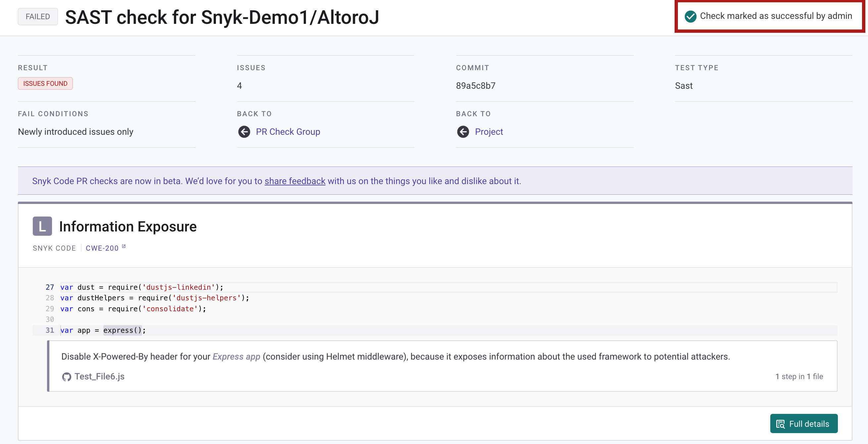Screen dimensions: 868x444
Task: Click the back arrow icon beside Project
Action: pos(463,132)
